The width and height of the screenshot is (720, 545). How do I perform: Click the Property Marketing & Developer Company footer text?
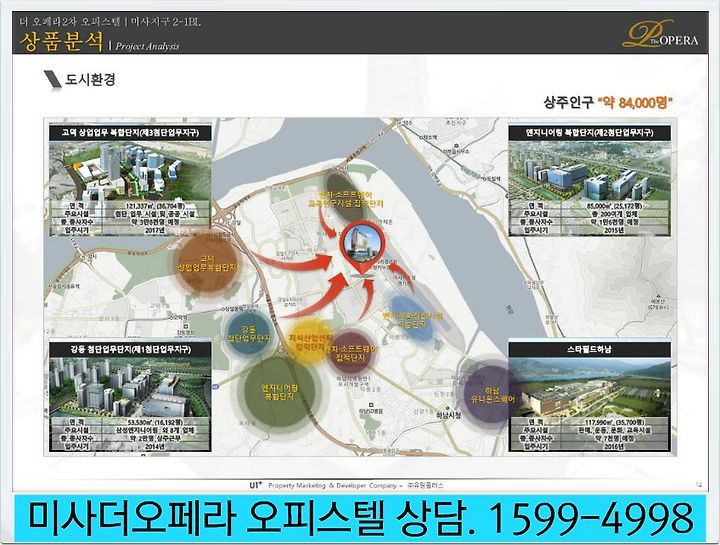pos(332,485)
